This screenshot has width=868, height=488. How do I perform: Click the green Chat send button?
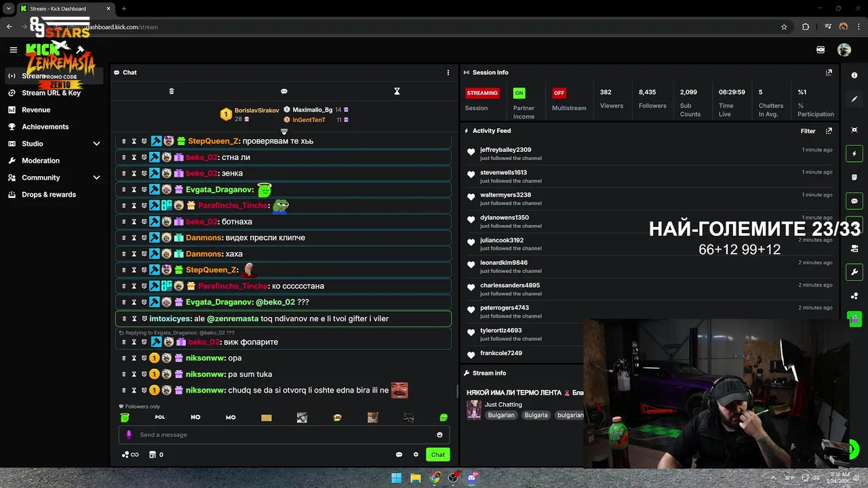point(438,455)
